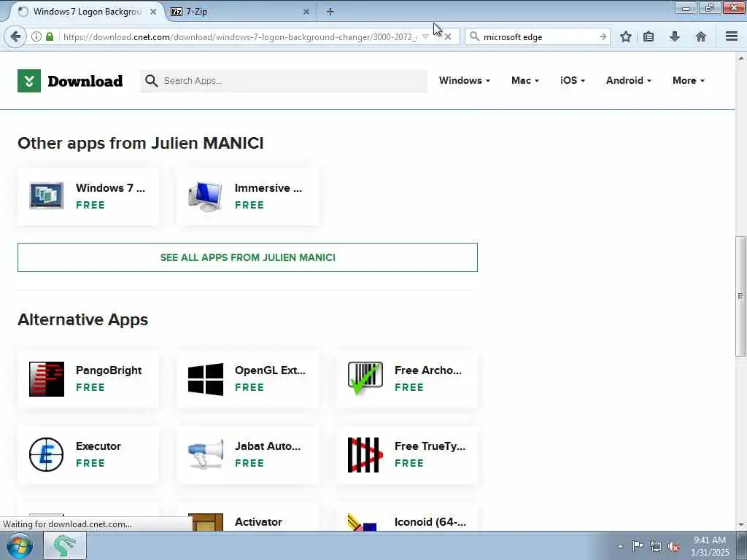
Task: Click SEE ALL APPS FROM JULIEN MANICI button
Action: point(248,257)
